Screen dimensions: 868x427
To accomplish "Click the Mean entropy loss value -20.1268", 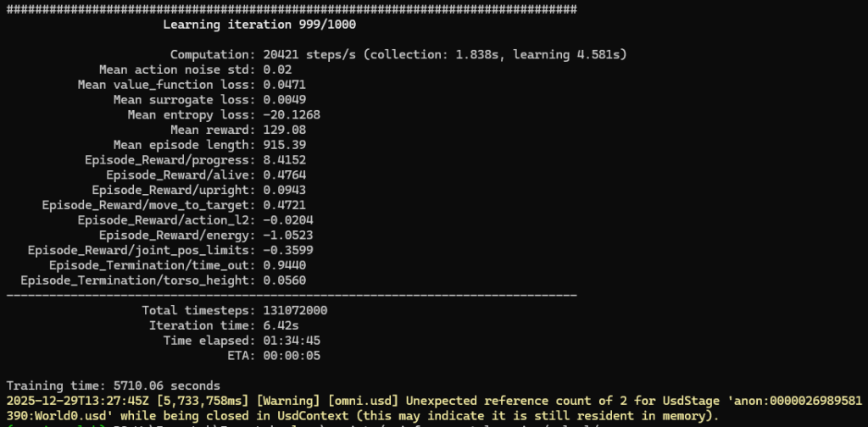I will click(292, 114).
